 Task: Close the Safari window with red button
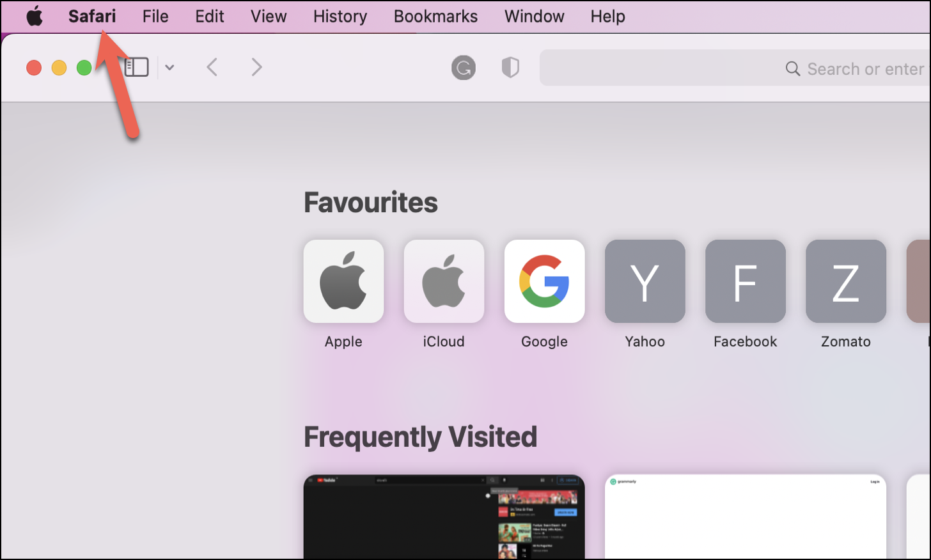(x=34, y=68)
